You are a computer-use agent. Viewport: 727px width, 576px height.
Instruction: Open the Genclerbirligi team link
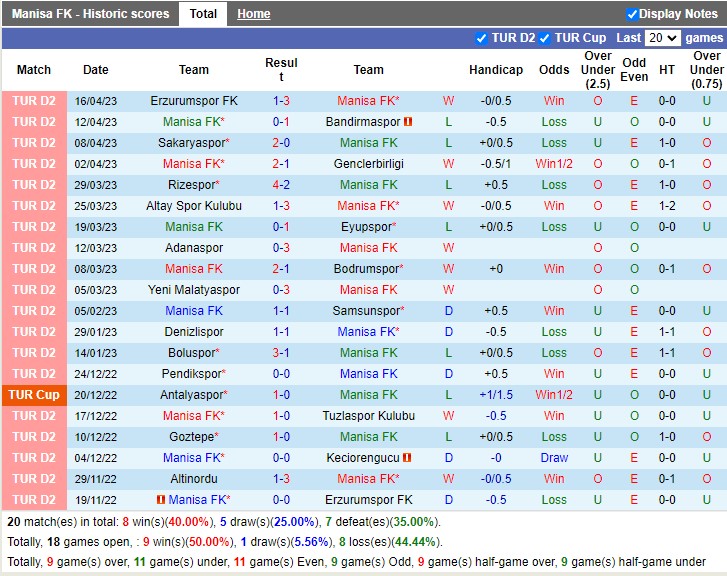point(368,164)
